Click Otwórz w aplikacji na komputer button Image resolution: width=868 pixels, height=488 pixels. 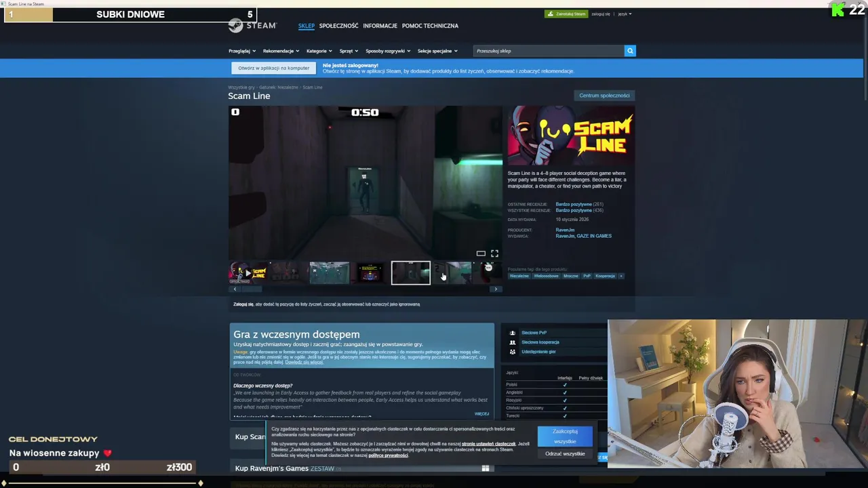coord(273,68)
